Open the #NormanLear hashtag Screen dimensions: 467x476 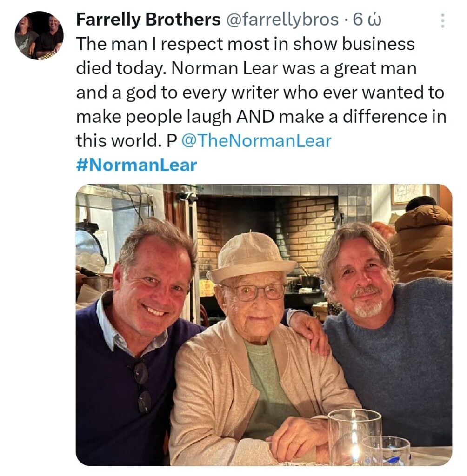point(136,165)
